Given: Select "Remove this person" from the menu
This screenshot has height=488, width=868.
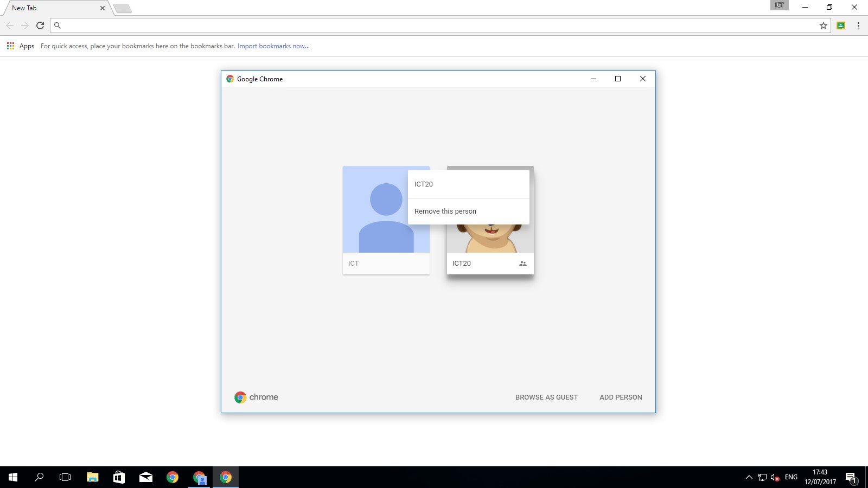Looking at the screenshot, I should (445, 211).
